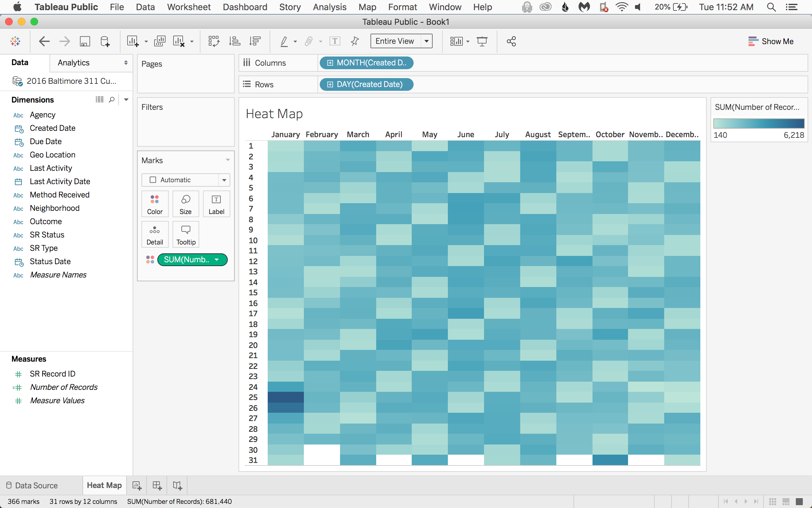This screenshot has width=812, height=508.
Task: Select the Created Date dimension
Action: click(x=52, y=128)
